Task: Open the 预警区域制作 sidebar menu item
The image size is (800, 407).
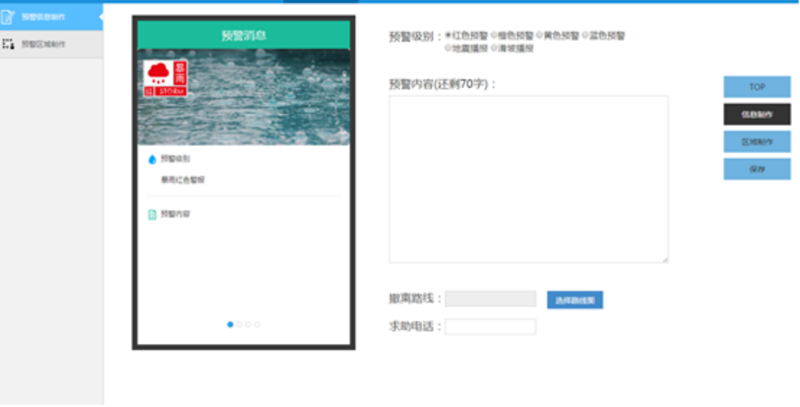Action: [43, 45]
